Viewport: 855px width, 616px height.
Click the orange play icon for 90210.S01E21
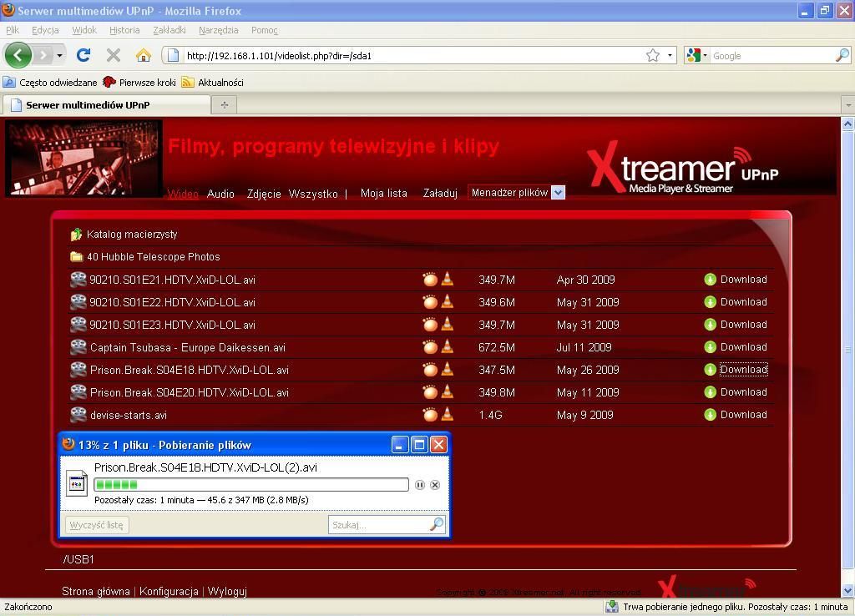pos(430,279)
